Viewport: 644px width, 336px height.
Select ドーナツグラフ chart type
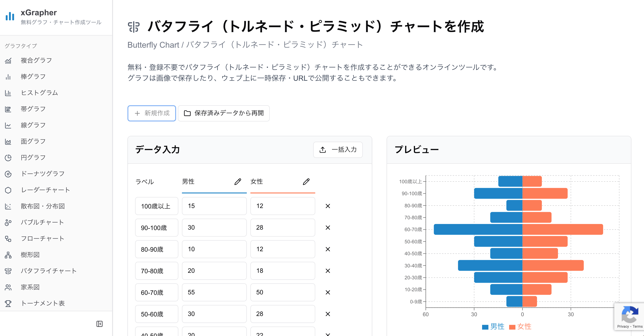43,174
